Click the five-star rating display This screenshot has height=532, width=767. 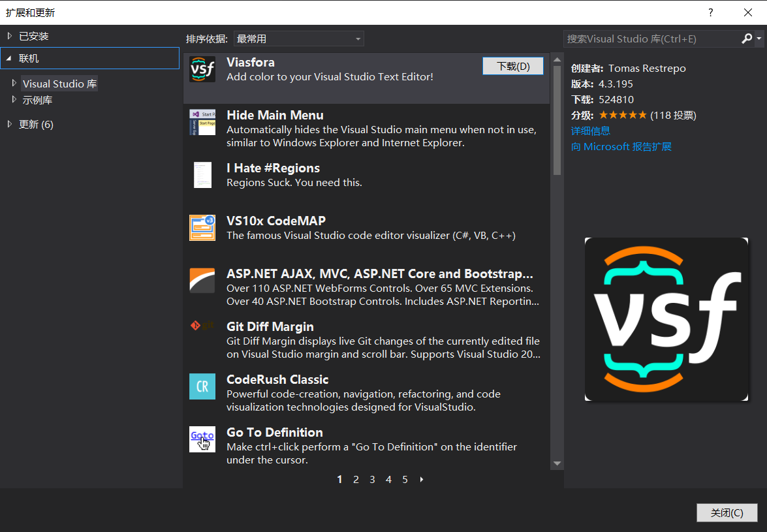(623, 115)
